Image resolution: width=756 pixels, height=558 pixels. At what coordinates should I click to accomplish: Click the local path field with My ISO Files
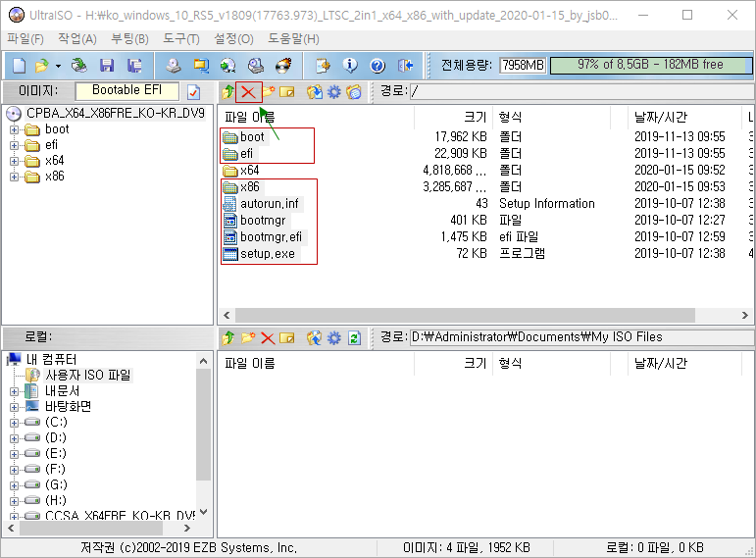(581, 337)
